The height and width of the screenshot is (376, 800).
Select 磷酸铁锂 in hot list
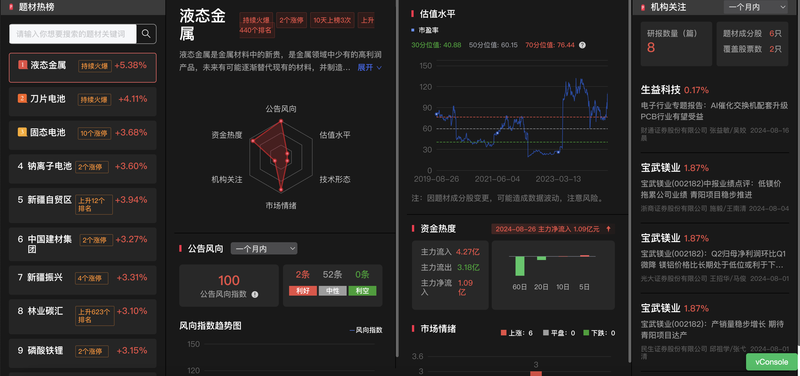click(x=83, y=353)
